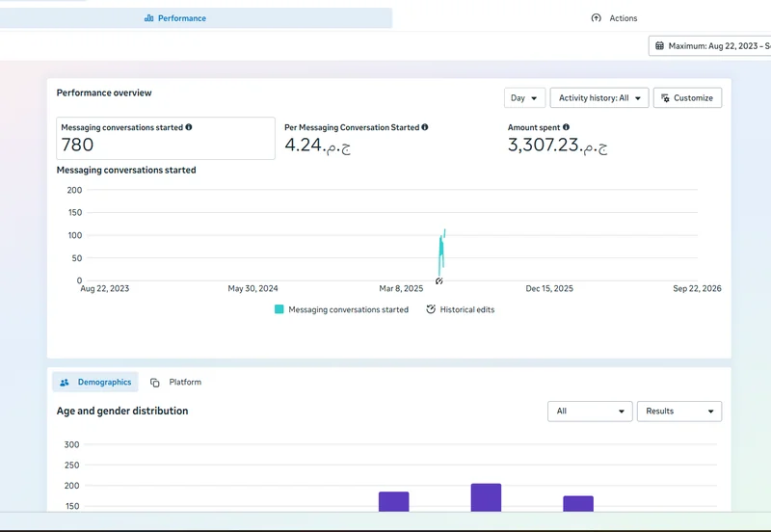Open the Results metric dropdown
Viewport: 771px width, 532px height.
[x=679, y=411]
